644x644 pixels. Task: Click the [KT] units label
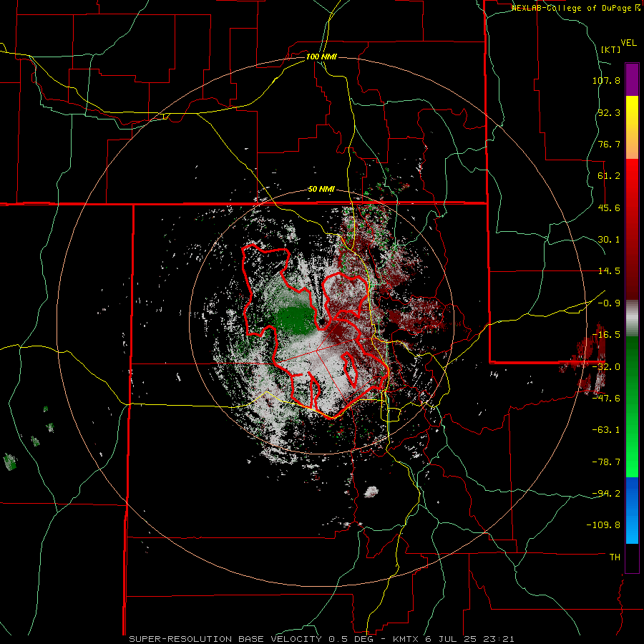tap(610, 49)
